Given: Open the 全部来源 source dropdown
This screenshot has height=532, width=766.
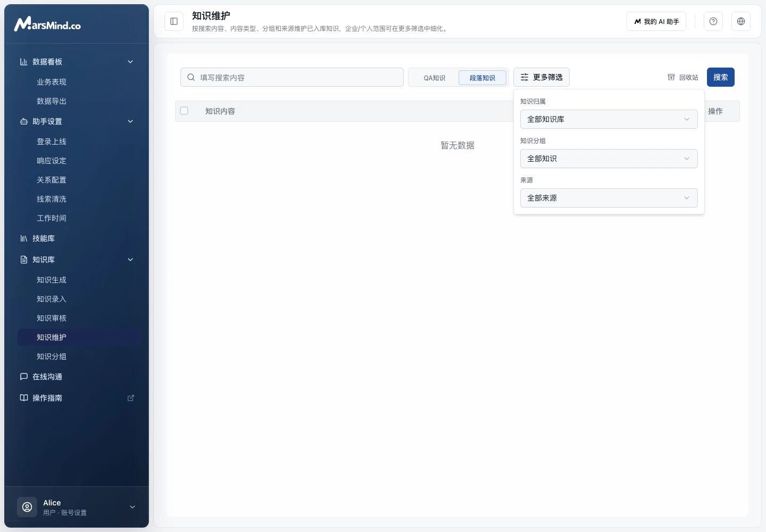Looking at the screenshot, I should (609, 198).
